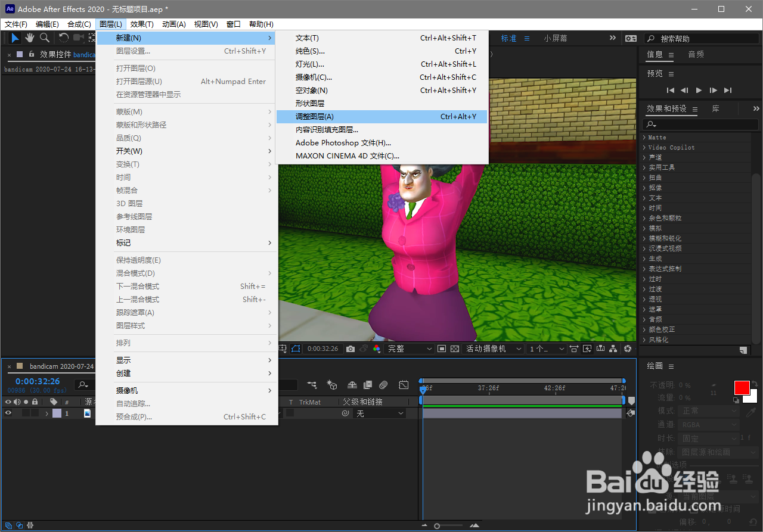Open the 效果(T) menu
763x532 pixels.
point(142,24)
